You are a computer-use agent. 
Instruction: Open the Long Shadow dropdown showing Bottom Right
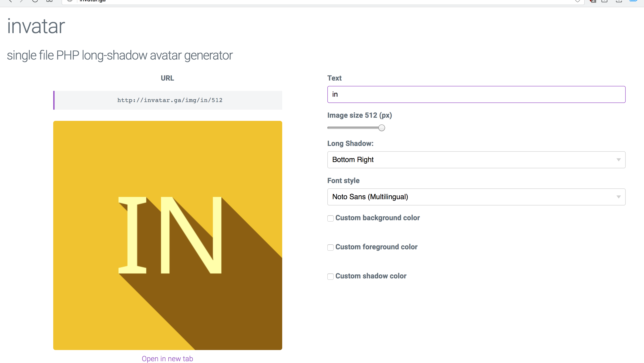click(476, 160)
